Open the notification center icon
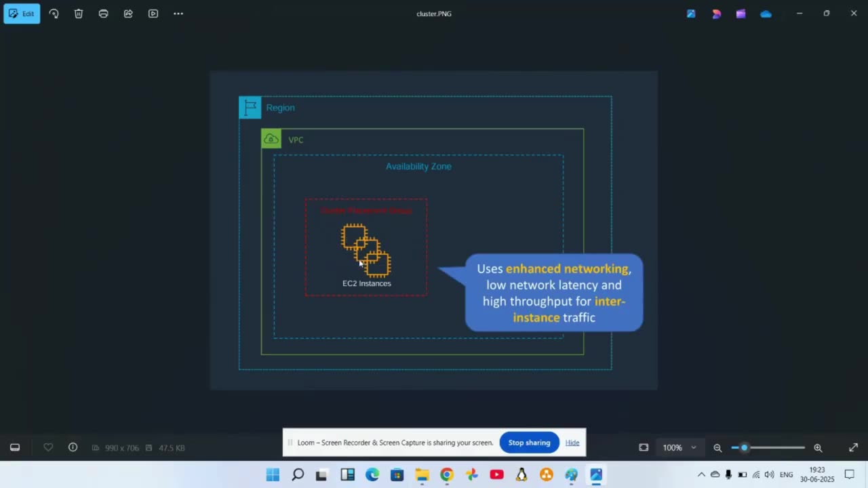Screen dimensions: 868x488 pyautogui.click(x=849, y=474)
